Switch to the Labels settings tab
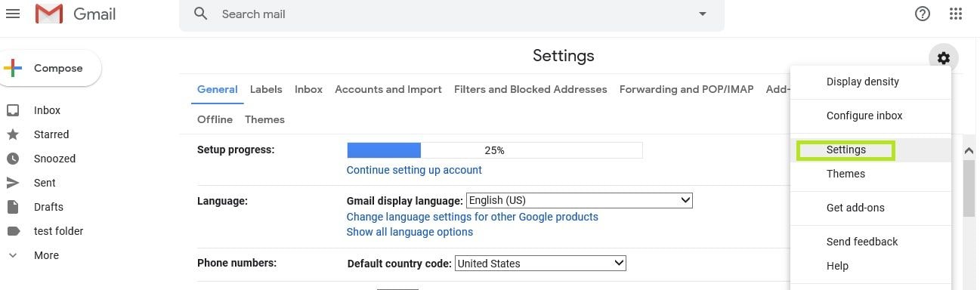Screen dimensions: 980x290 (x=266, y=89)
